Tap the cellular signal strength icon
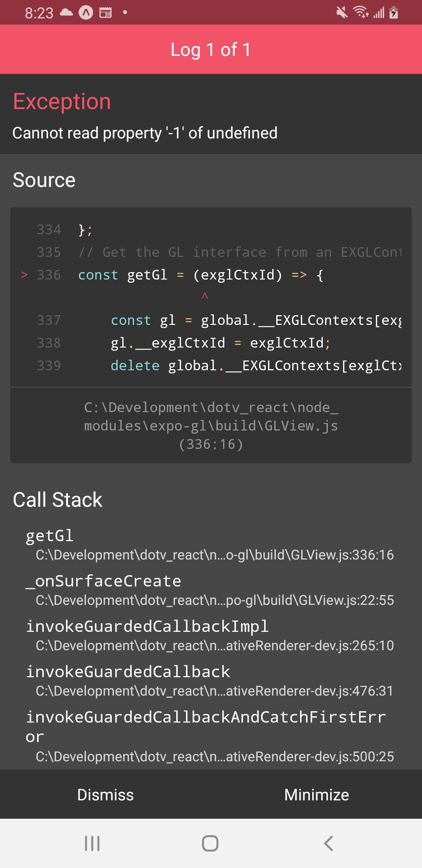This screenshot has height=868, width=422. pos(380,12)
